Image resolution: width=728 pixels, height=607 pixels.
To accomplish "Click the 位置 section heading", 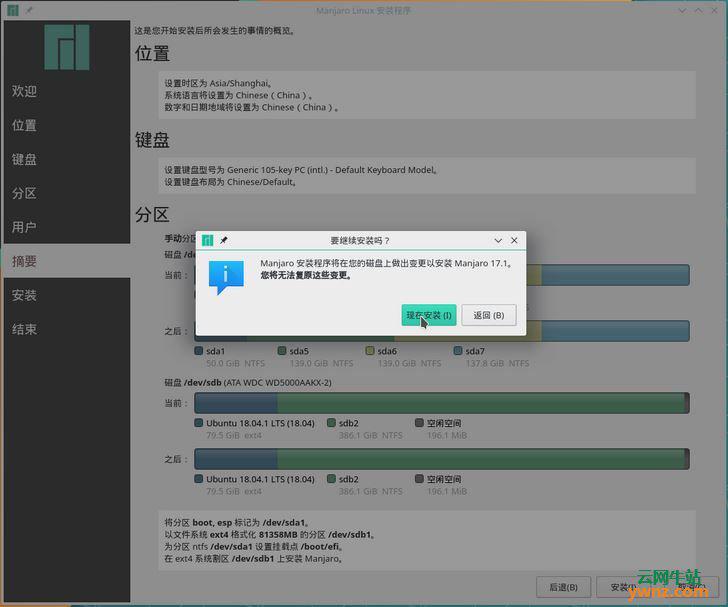I will pos(152,53).
